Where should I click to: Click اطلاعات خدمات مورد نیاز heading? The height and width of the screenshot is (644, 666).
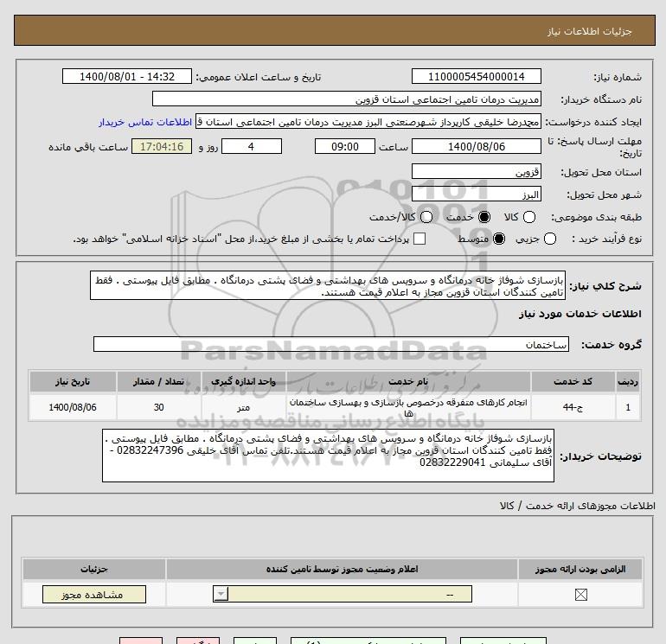click(x=580, y=314)
